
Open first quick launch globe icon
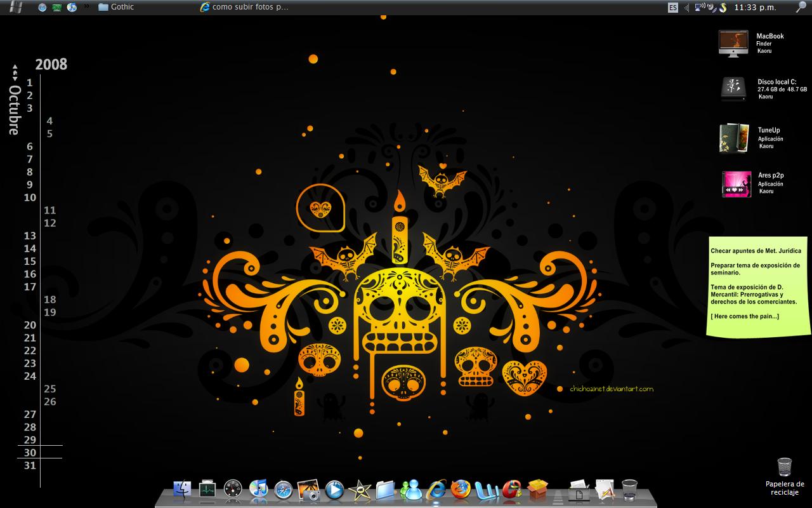click(x=43, y=8)
